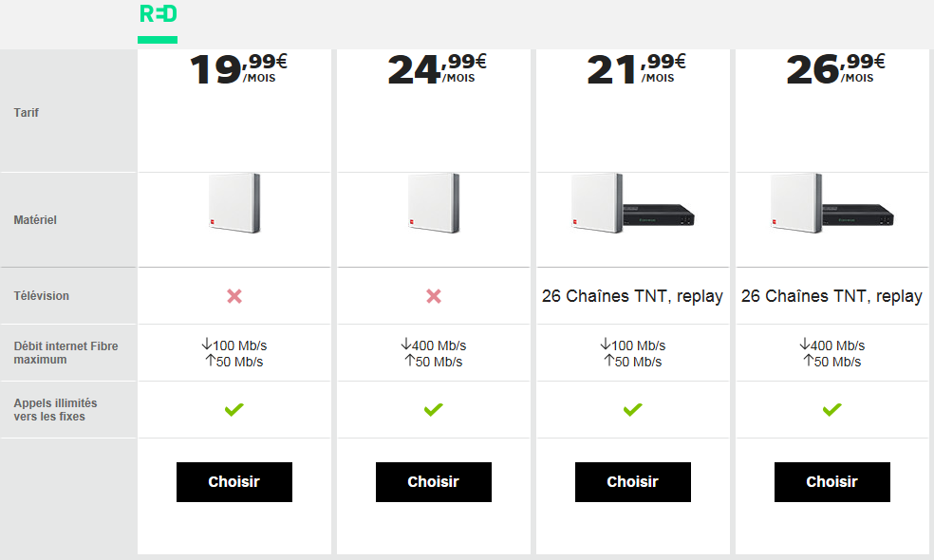Click the box and decoder image, 26,99€ column

(832, 204)
